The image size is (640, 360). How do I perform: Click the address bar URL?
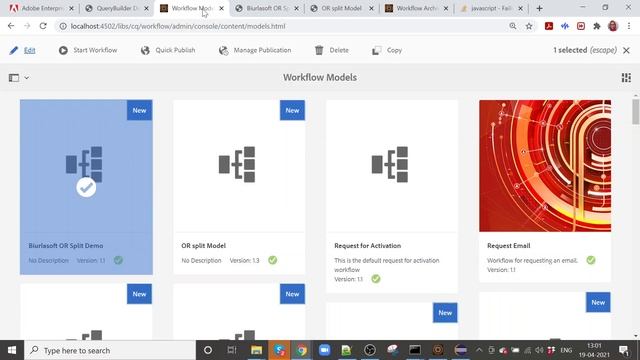pos(178,26)
